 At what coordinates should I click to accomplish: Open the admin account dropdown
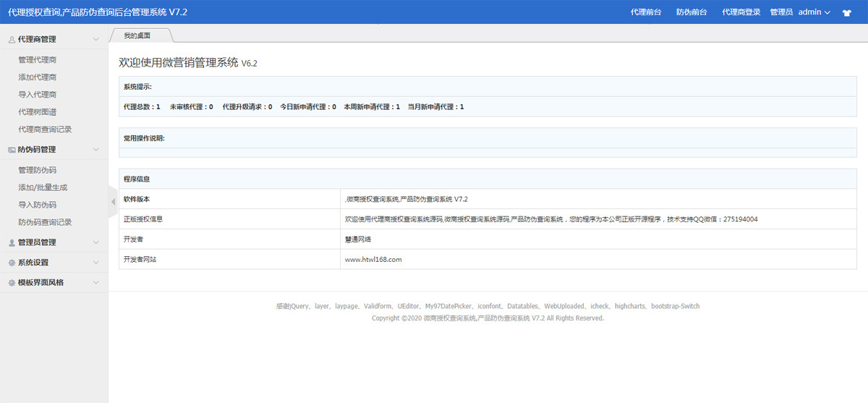(814, 12)
